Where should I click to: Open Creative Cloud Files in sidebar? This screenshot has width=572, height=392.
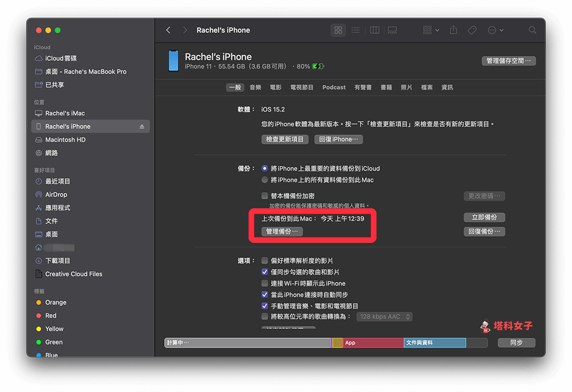(90, 274)
